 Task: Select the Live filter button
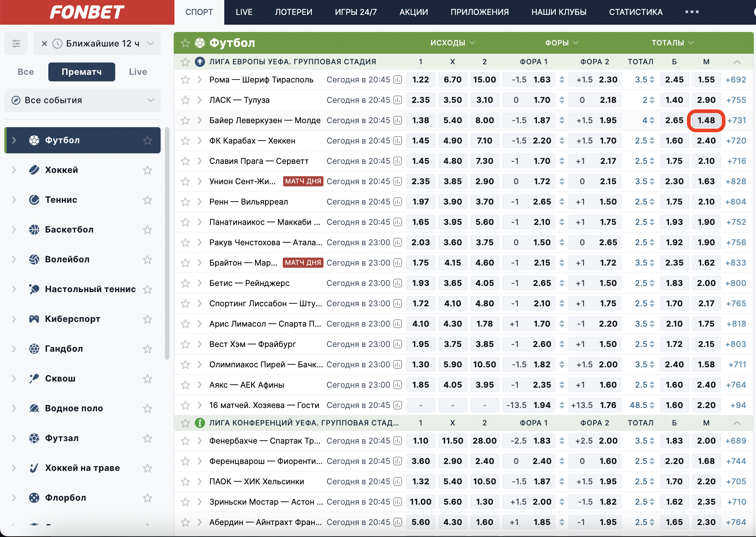click(138, 72)
